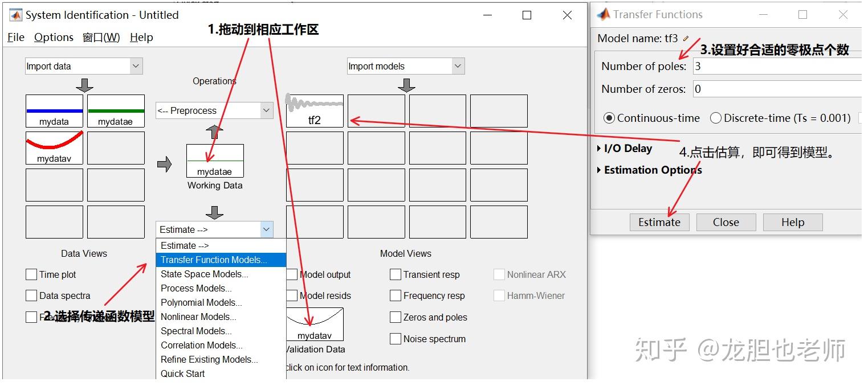Select the green mydatae dataset icon

point(116,111)
